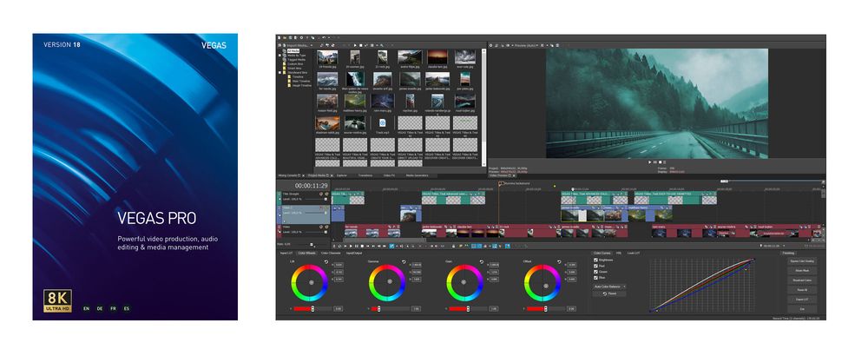Viewport: 868px width, 356px height.
Task: Open the Look LUT tab
Action: pos(634,253)
